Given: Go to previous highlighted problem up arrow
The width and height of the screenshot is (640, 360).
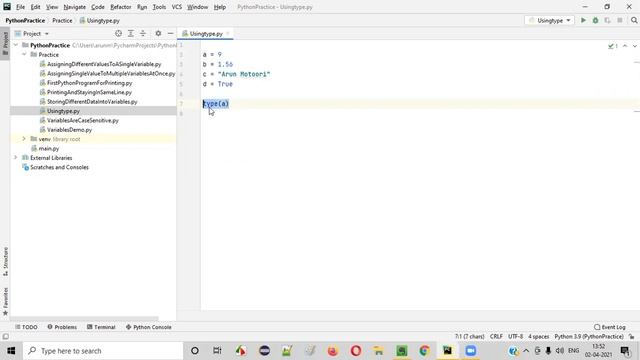Looking at the screenshot, I should (x=625, y=46).
